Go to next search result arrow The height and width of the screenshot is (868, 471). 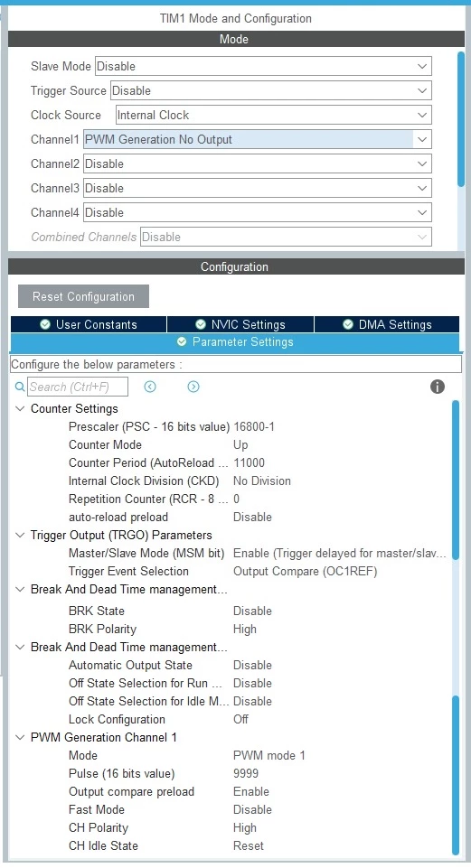click(193, 387)
